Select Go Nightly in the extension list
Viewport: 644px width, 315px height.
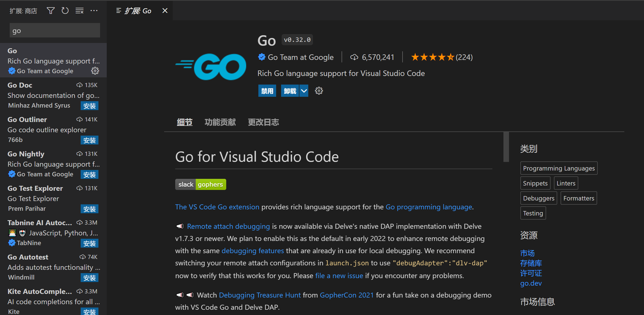coord(26,154)
